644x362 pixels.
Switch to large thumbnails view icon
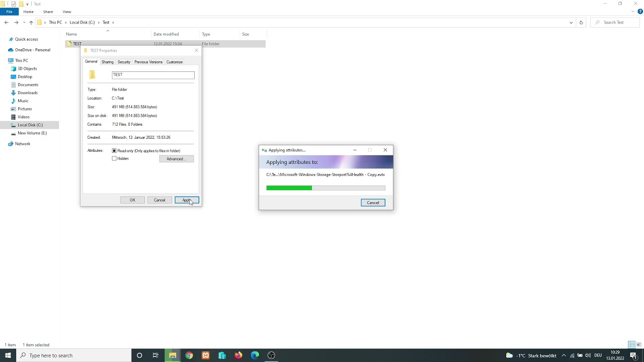[639, 345]
